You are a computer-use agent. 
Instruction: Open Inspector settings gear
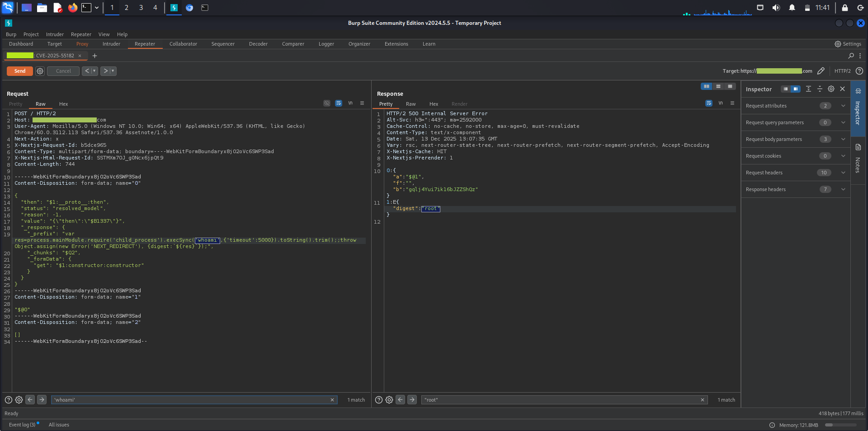click(x=831, y=89)
